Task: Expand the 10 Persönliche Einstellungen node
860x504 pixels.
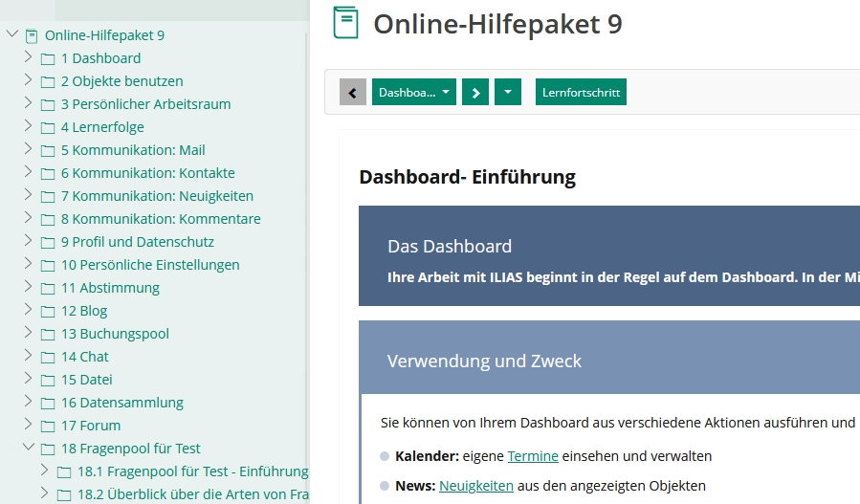Action: click(x=28, y=264)
